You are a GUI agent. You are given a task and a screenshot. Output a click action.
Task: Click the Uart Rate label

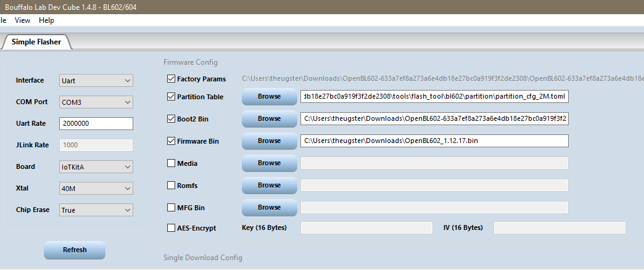31,123
